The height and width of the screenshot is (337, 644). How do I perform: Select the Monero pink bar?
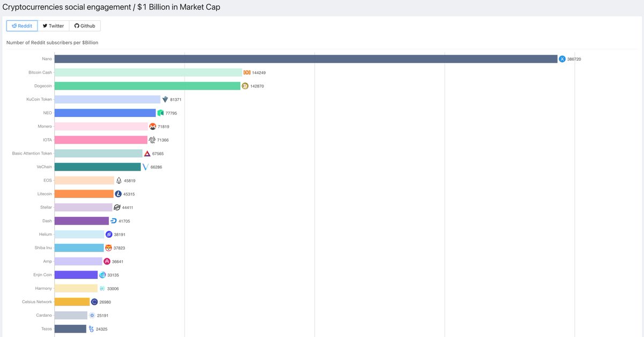tap(101, 127)
